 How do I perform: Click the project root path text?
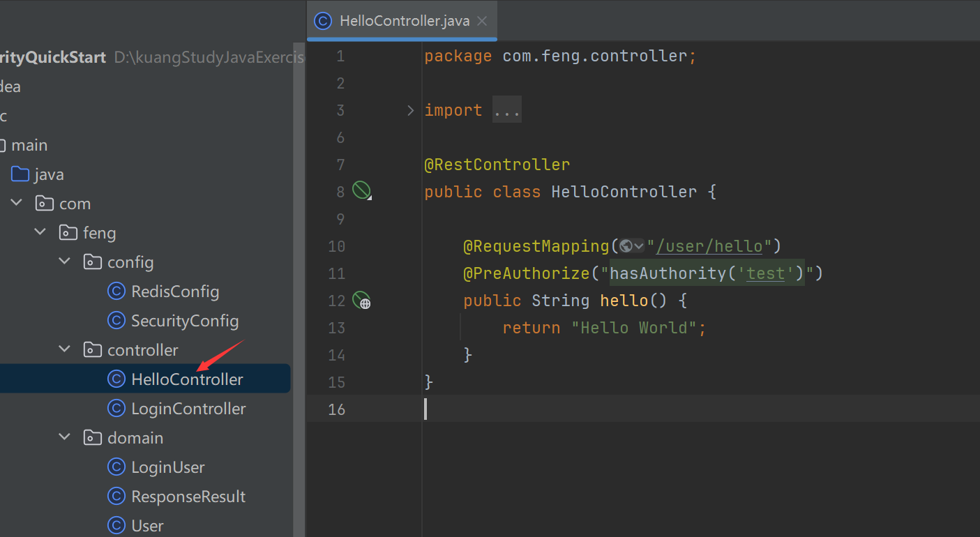pyautogui.click(x=209, y=57)
